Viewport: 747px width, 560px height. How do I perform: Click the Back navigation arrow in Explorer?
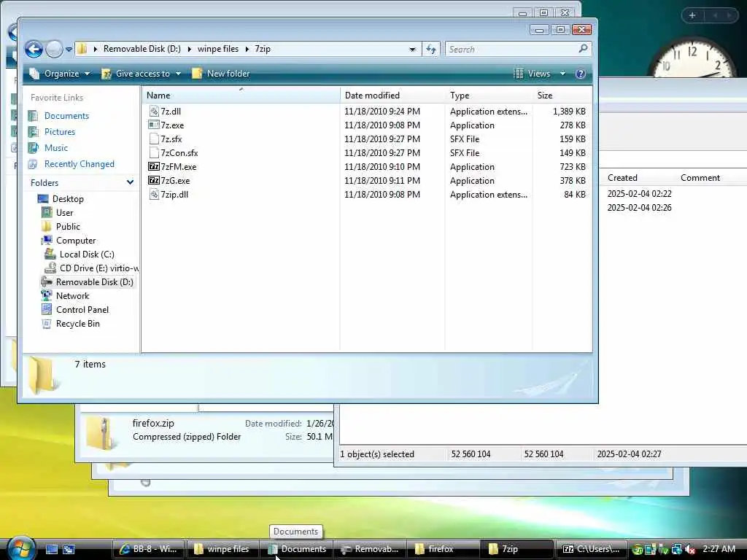coord(34,49)
